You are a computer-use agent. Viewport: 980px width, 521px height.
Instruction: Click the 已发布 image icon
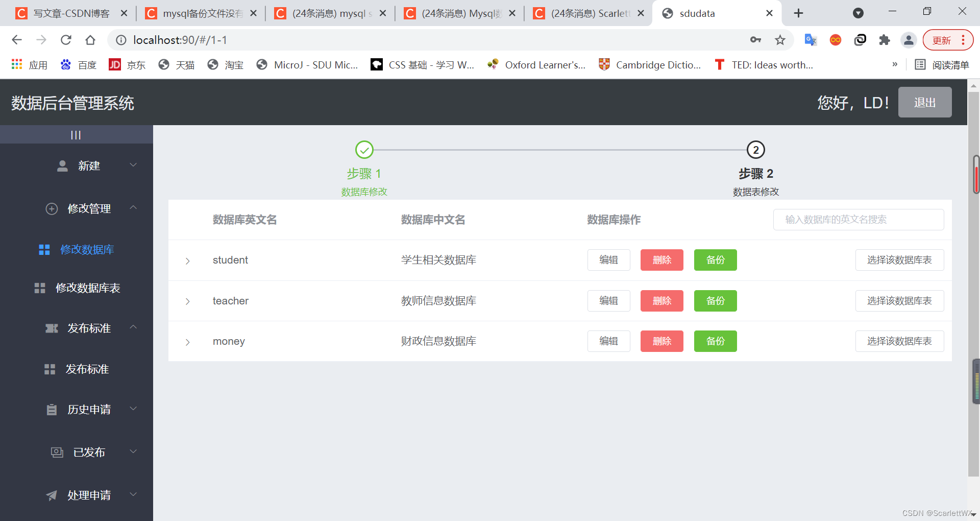tap(56, 452)
